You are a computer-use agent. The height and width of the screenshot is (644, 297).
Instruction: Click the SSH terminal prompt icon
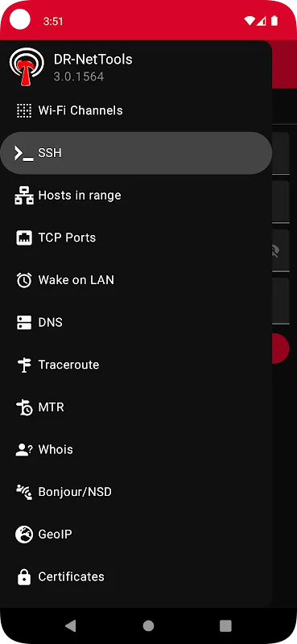[x=24, y=153]
